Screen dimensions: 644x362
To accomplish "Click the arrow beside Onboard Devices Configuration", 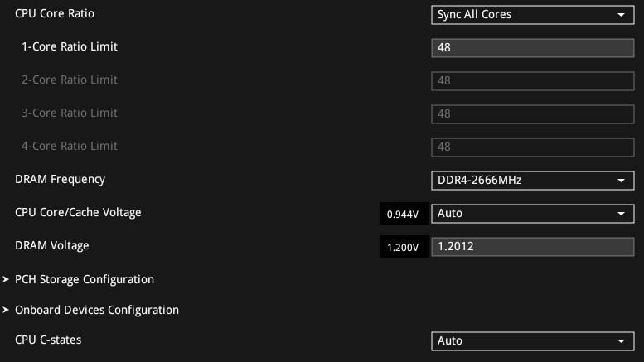I will pos(6,311).
